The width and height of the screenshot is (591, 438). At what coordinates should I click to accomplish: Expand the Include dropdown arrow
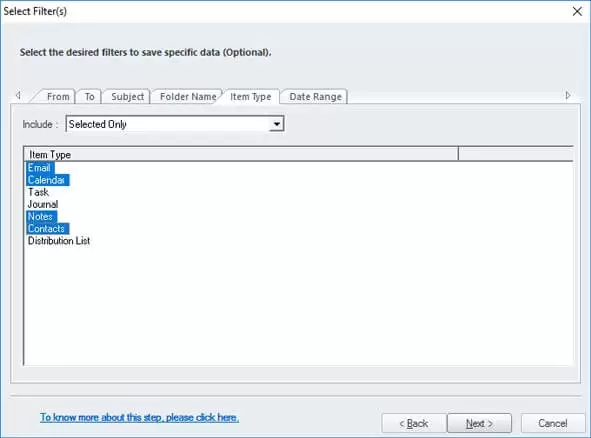(x=277, y=124)
